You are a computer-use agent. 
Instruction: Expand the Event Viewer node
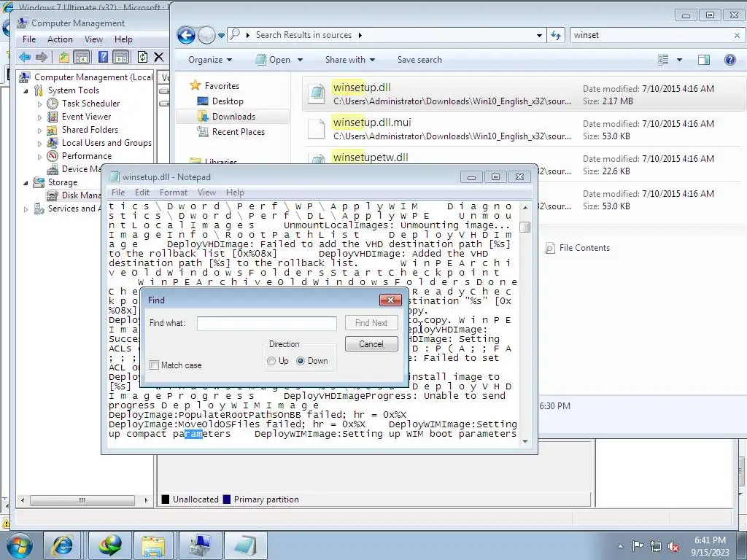[39, 117]
